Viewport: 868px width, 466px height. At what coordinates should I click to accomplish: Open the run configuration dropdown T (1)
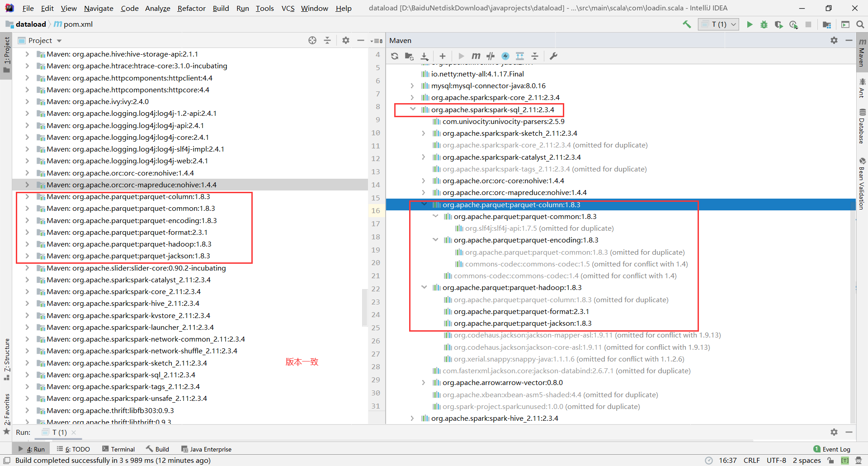pos(718,24)
